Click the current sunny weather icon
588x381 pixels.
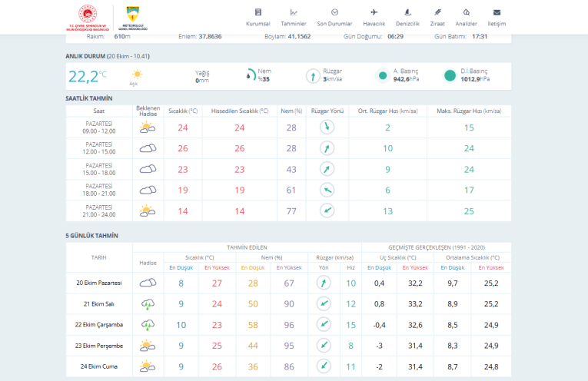[x=135, y=75]
